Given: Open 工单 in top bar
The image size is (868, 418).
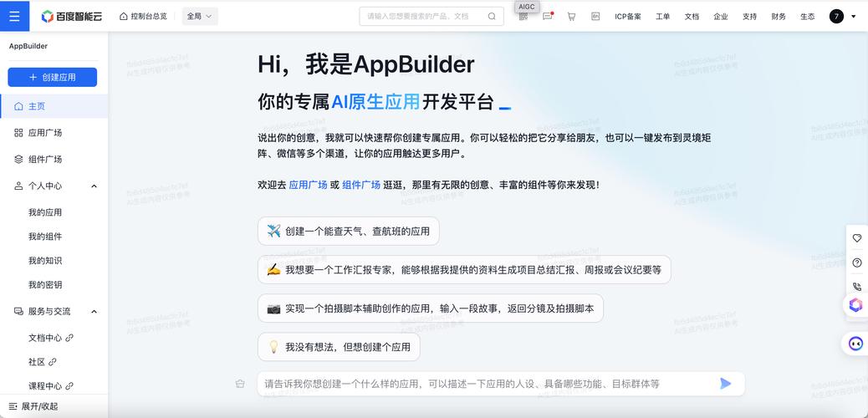Looking at the screenshot, I should pos(662,17).
